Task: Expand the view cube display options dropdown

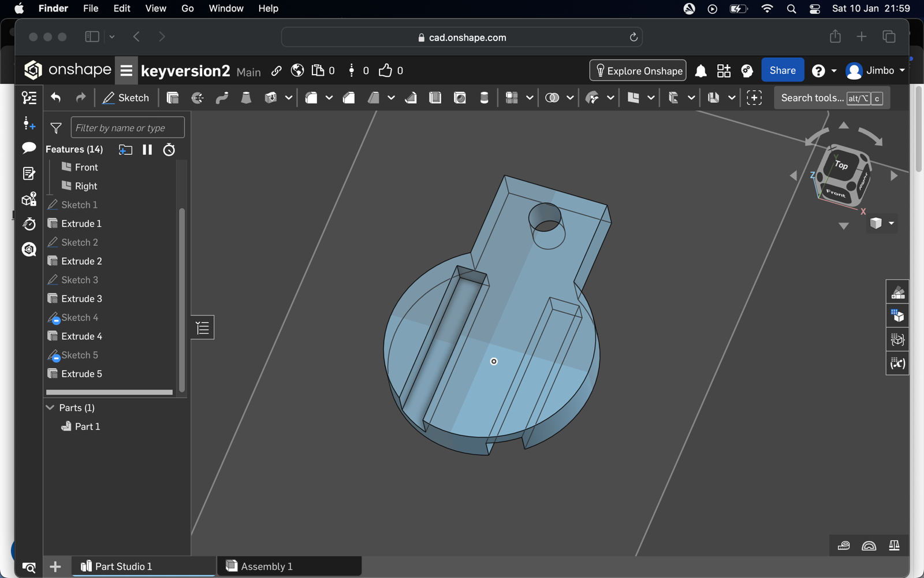Action: point(891,223)
